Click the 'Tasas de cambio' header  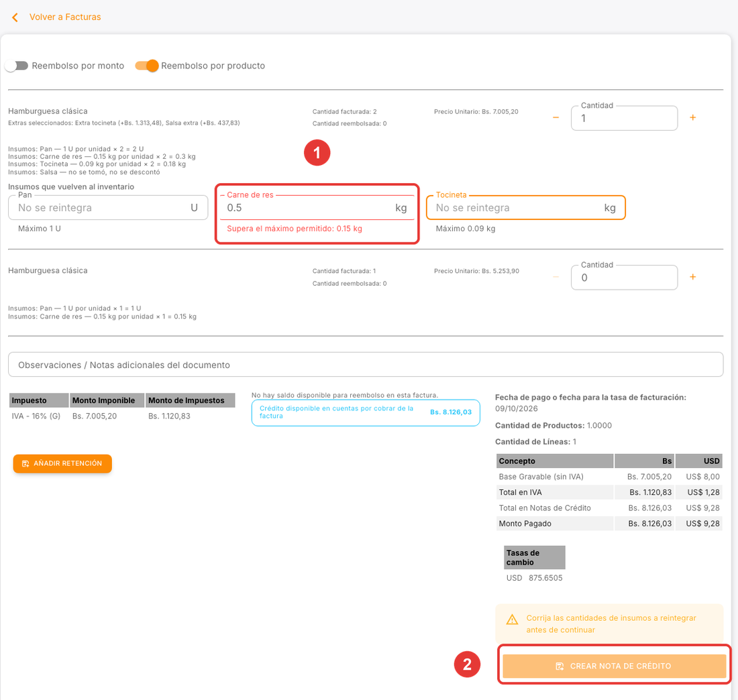point(534,557)
